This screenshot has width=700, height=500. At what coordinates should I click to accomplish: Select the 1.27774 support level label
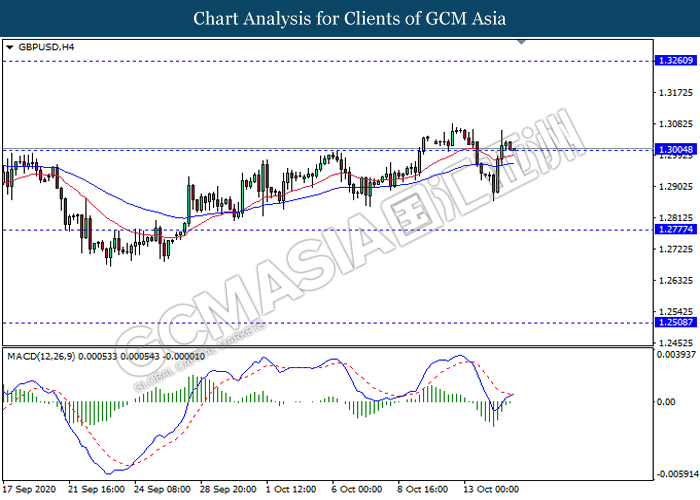pos(676,229)
